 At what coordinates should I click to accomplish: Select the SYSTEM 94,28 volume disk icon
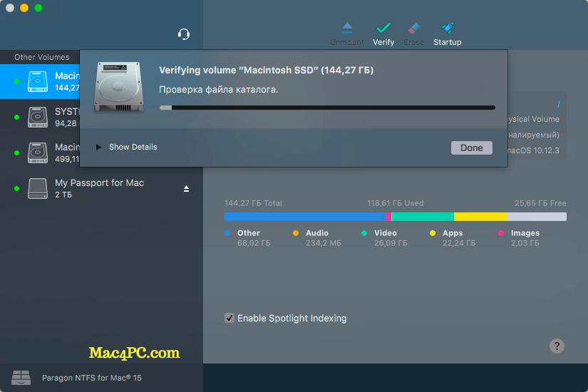click(x=38, y=117)
